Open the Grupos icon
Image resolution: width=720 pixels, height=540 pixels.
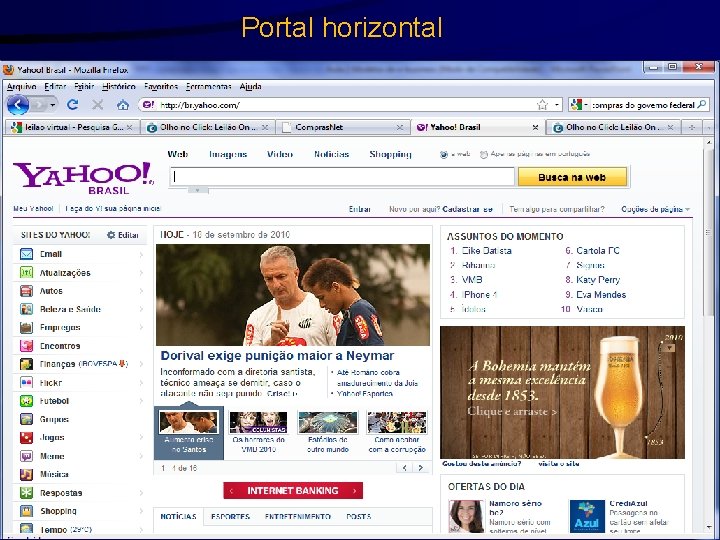26,419
